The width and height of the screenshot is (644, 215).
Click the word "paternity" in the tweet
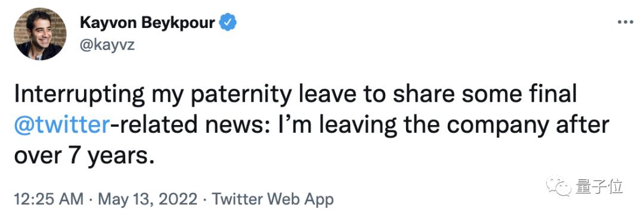(x=236, y=96)
